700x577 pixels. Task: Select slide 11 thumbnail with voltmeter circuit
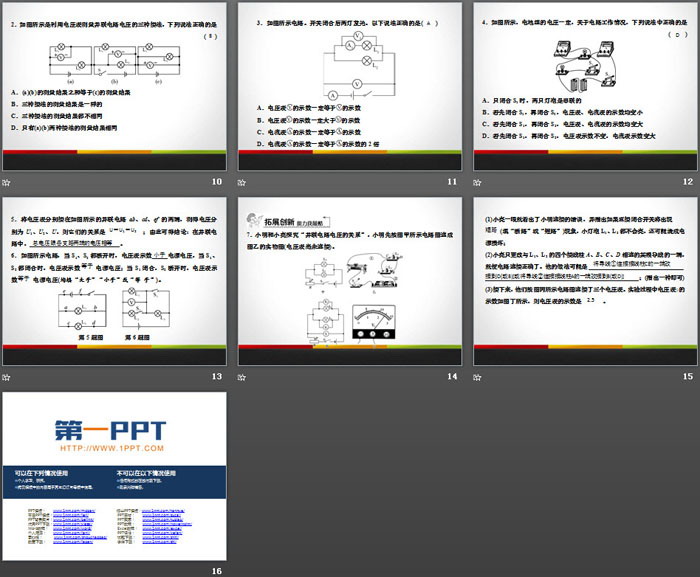[350, 86]
